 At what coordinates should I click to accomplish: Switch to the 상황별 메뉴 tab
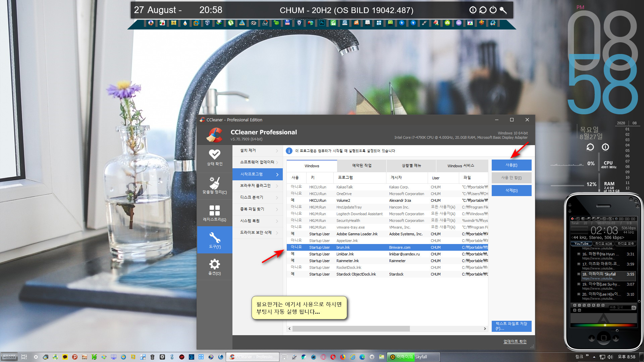pos(411,166)
